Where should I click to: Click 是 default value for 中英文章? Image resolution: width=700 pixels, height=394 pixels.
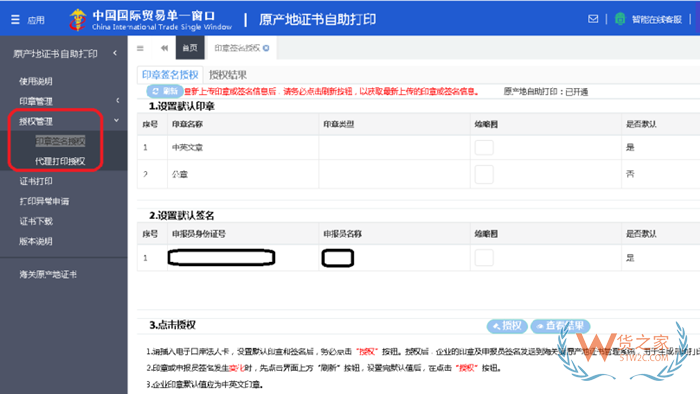[x=630, y=147]
